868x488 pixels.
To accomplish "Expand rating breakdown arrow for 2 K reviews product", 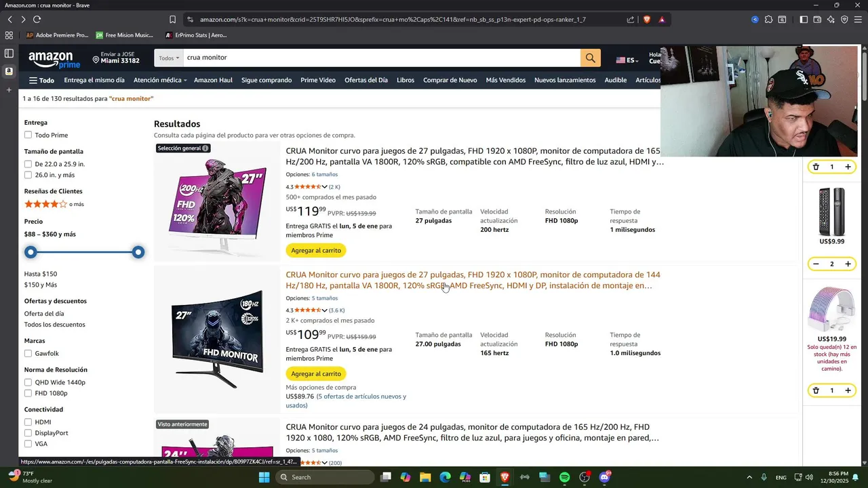I will click(324, 187).
